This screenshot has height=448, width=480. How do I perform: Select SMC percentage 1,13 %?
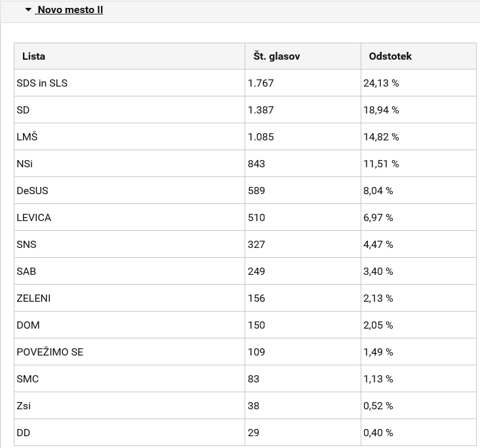(378, 378)
